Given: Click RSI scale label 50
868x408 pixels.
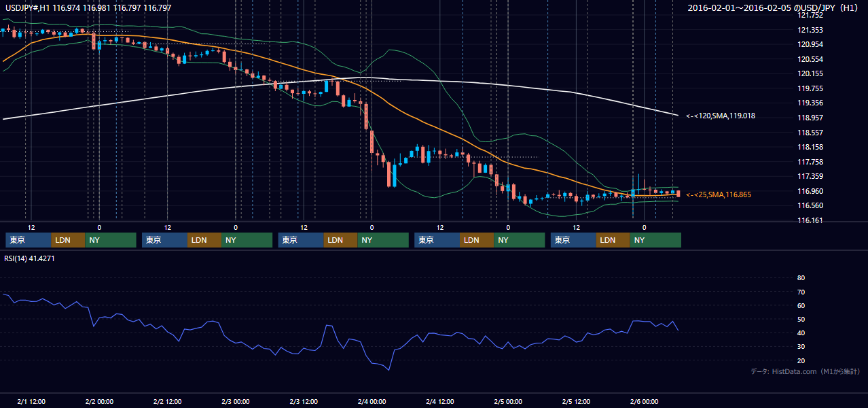Looking at the screenshot, I should (801, 319).
